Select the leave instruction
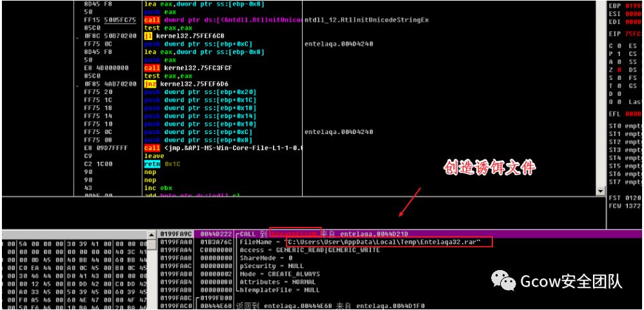 (154, 156)
